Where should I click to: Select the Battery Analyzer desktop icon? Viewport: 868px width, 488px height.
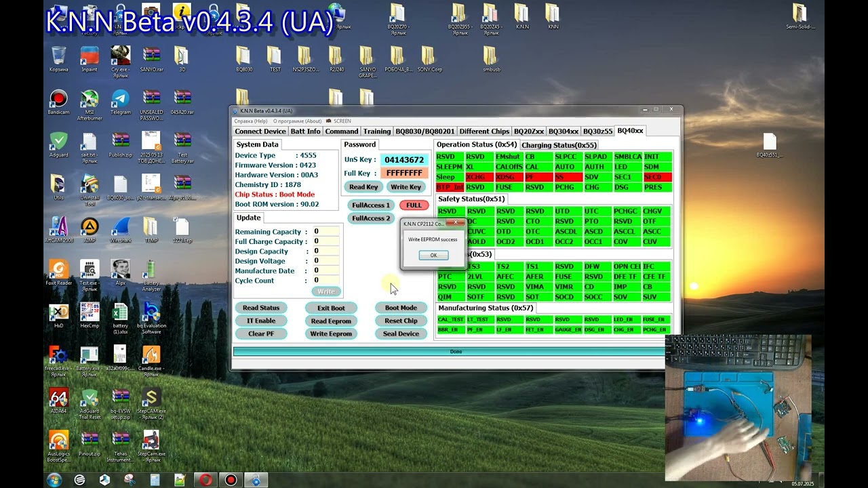151,276
